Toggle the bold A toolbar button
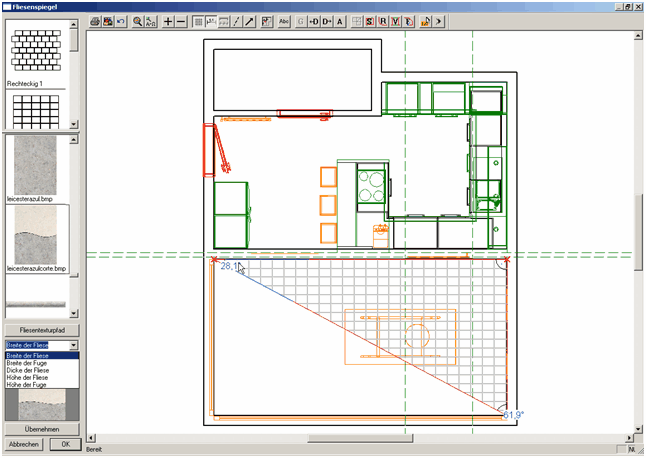646x458 pixels. [x=340, y=20]
